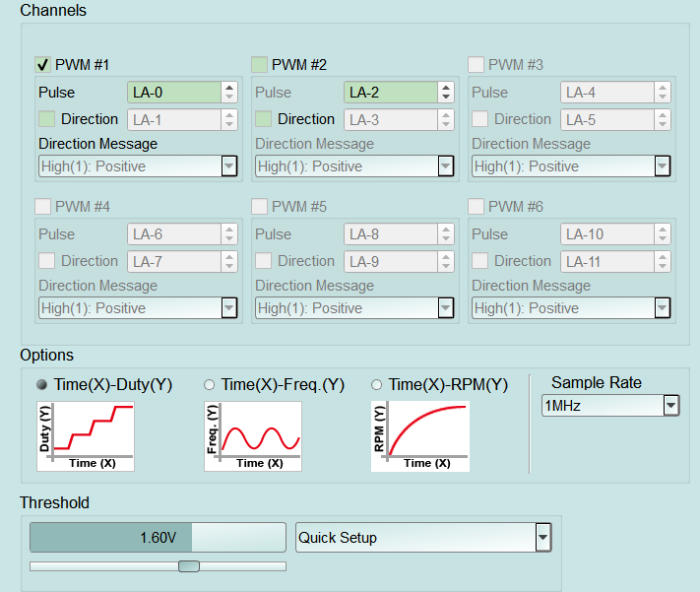Viewport: 700px width, 592px height.
Task: Enable the PWM #6 checkbox
Action: click(476, 207)
